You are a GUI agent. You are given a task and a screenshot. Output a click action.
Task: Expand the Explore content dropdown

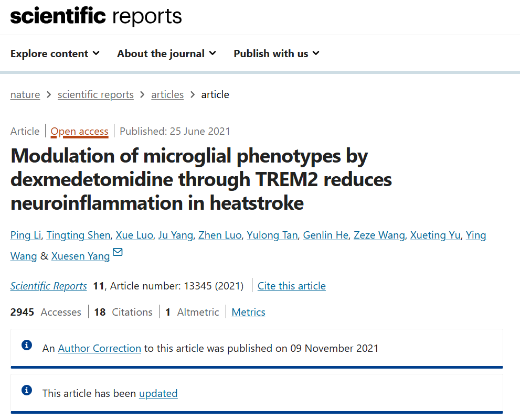[55, 53]
